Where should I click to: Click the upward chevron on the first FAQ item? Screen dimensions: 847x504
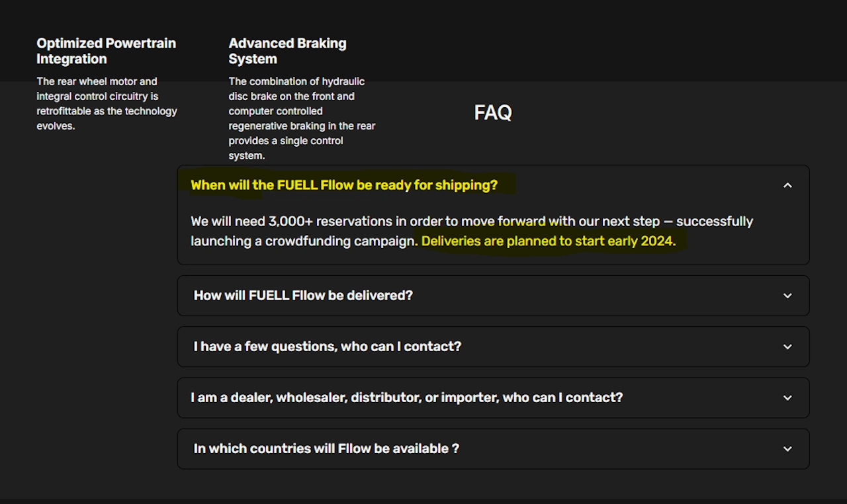click(787, 185)
